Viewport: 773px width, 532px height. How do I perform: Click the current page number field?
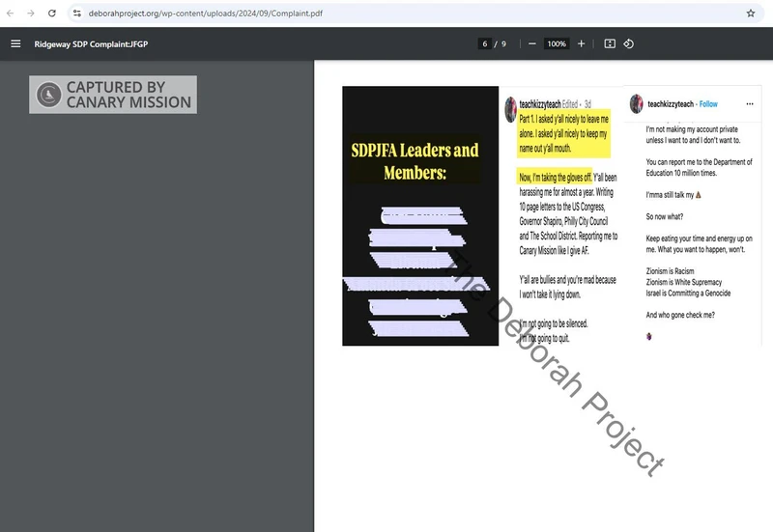point(486,43)
